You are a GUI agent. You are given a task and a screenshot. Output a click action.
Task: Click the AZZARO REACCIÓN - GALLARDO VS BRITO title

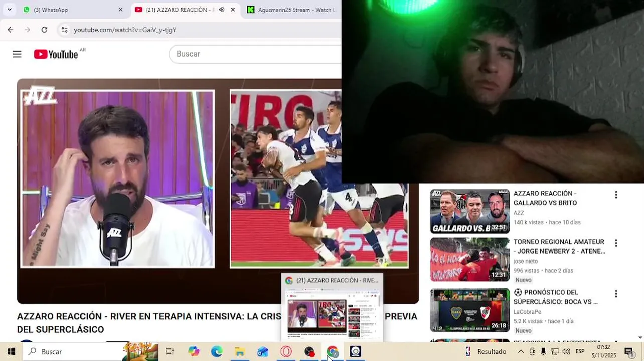(545, 198)
